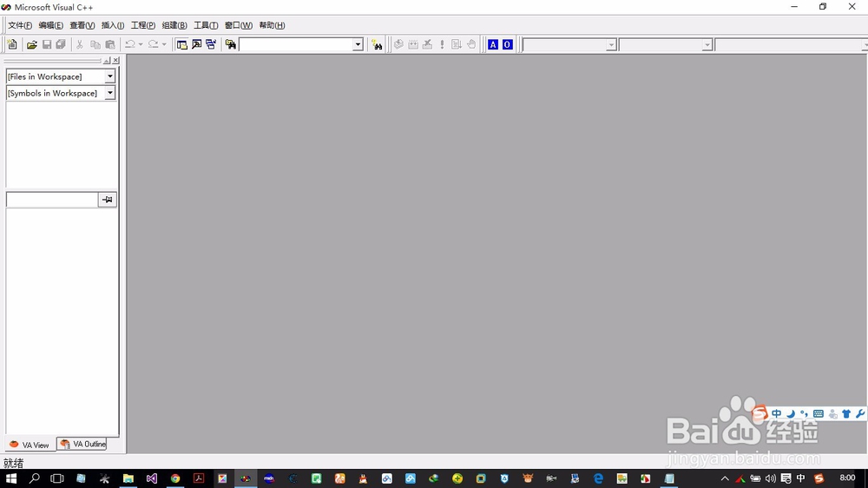868x488 pixels.
Task: Open the 窗口(W) menu
Action: [239, 25]
